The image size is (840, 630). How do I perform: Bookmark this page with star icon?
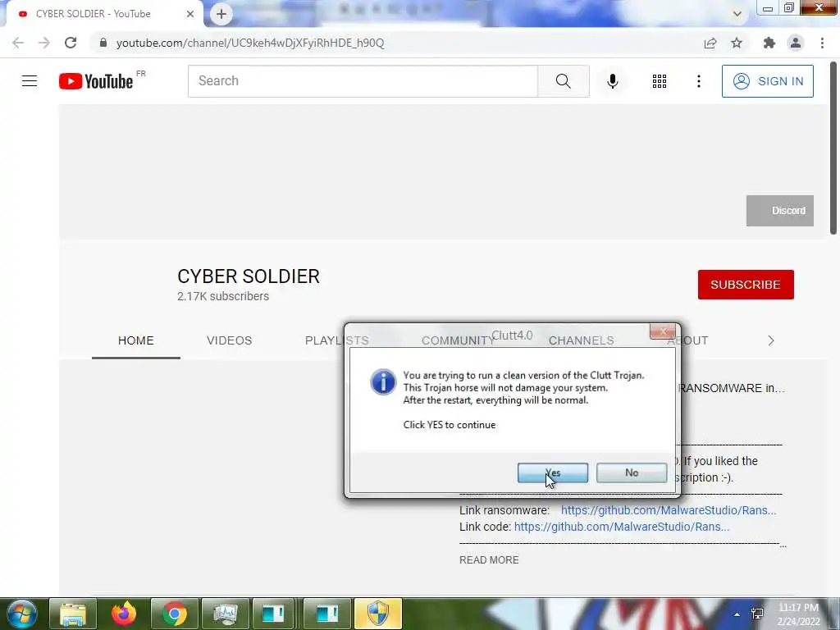[737, 43]
